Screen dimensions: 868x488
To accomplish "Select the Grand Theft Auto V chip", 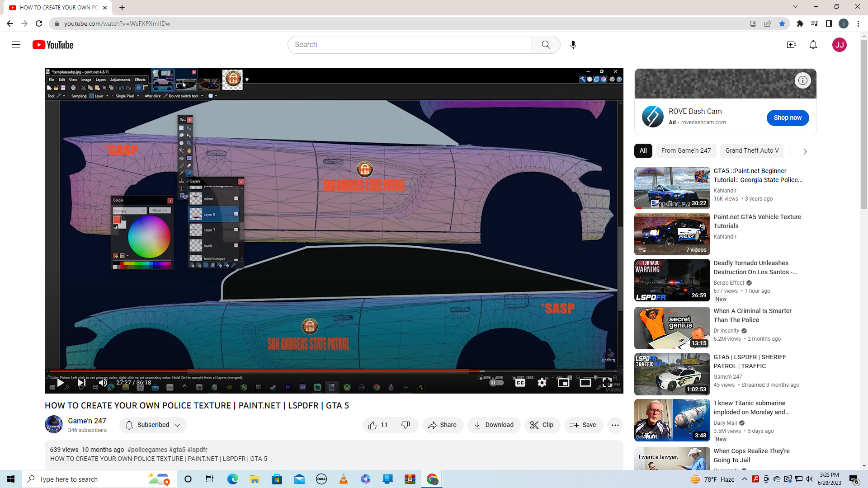I will (752, 151).
